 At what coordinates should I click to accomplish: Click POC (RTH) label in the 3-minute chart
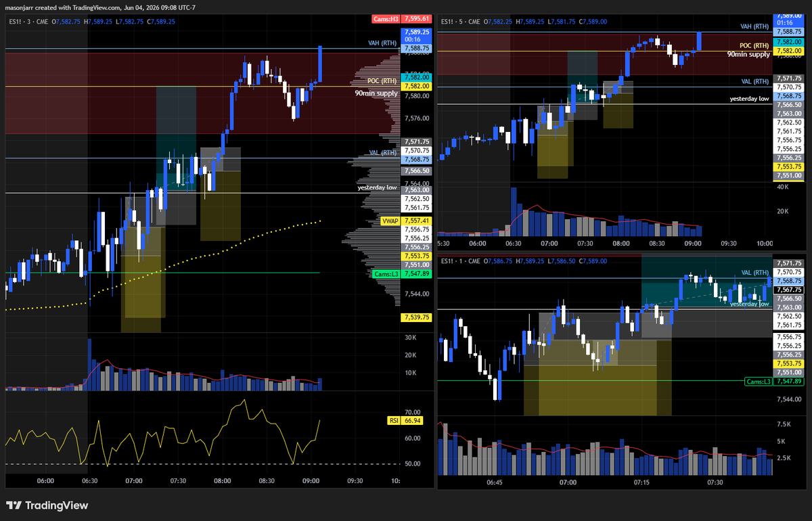[x=384, y=81]
